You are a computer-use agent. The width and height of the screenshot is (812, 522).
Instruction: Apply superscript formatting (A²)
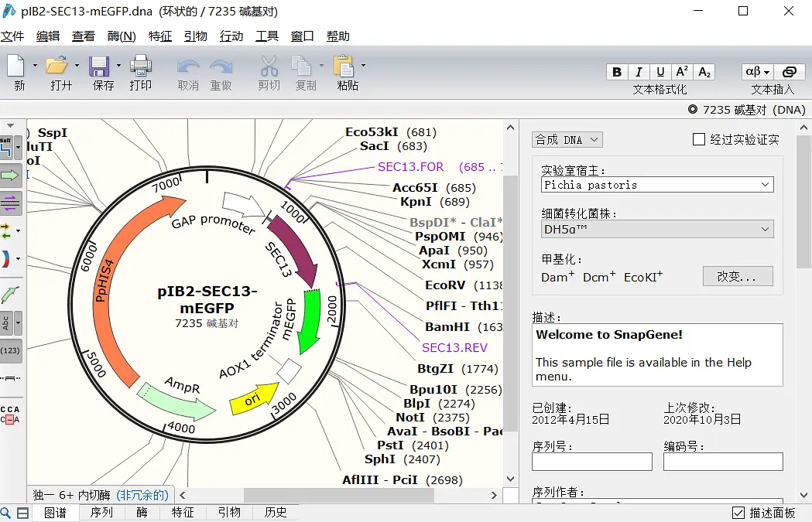(x=682, y=72)
